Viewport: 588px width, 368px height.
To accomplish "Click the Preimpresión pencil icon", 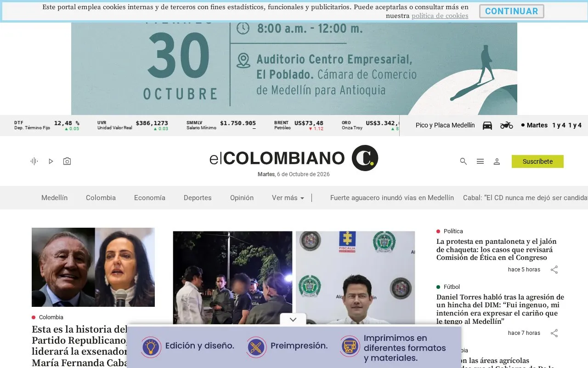I will point(256,347).
